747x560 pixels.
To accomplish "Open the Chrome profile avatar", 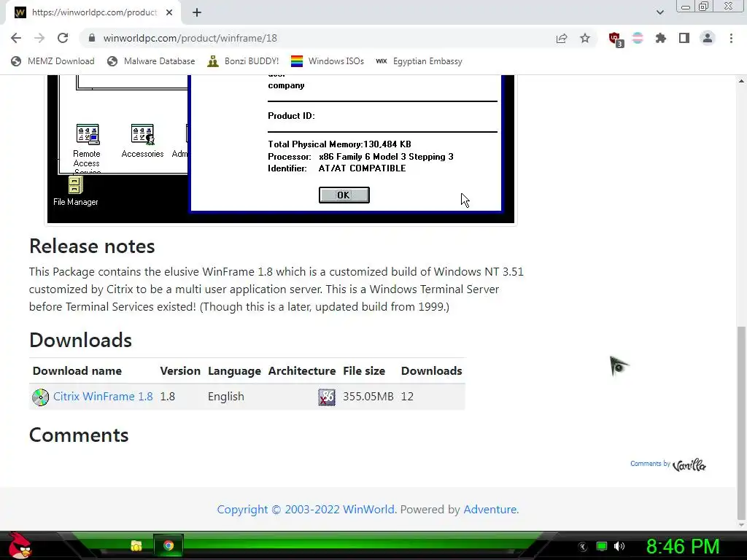I will [708, 38].
